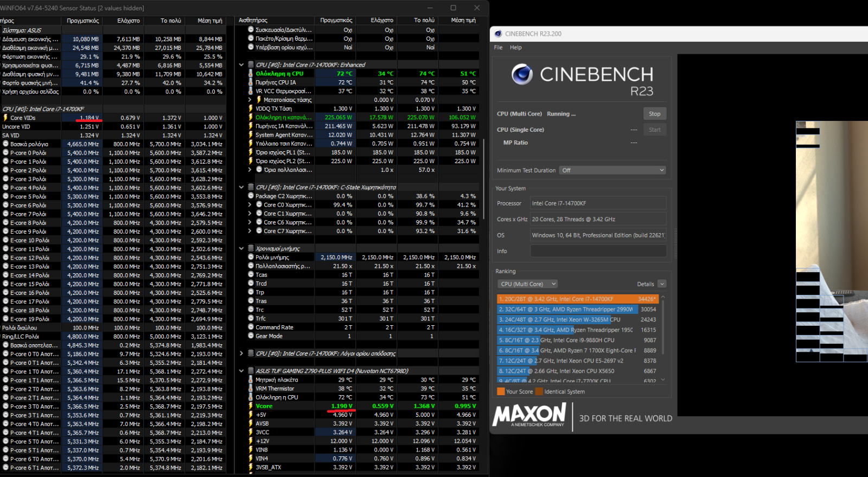Select the Intel Core i7-14700KF ranking entry
The image size is (868, 477).
[x=577, y=299]
